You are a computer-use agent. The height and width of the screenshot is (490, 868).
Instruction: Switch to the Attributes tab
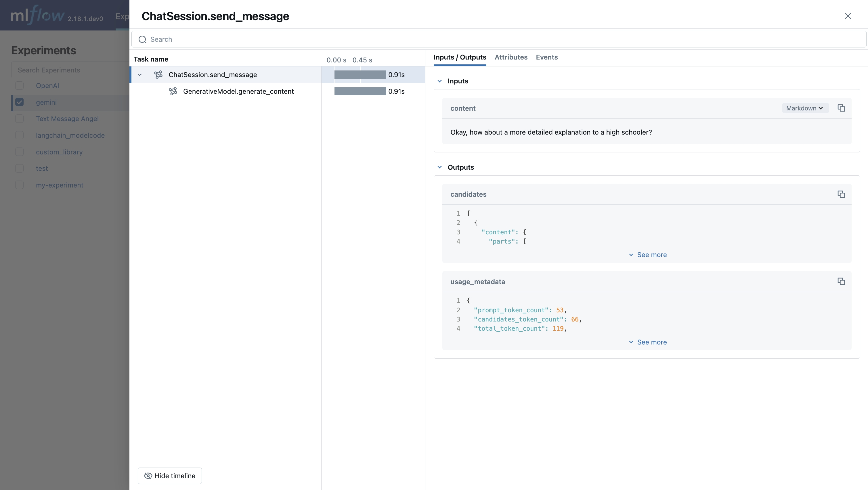coord(511,57)
